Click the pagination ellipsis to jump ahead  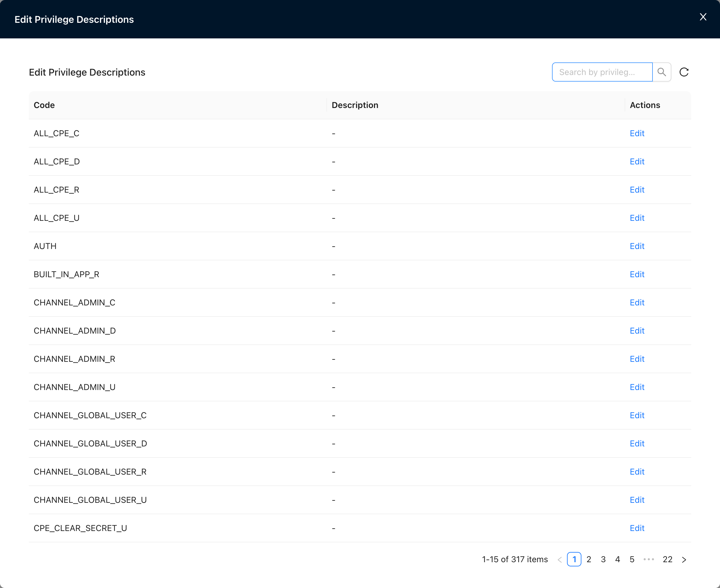click(x=649, y=559)
